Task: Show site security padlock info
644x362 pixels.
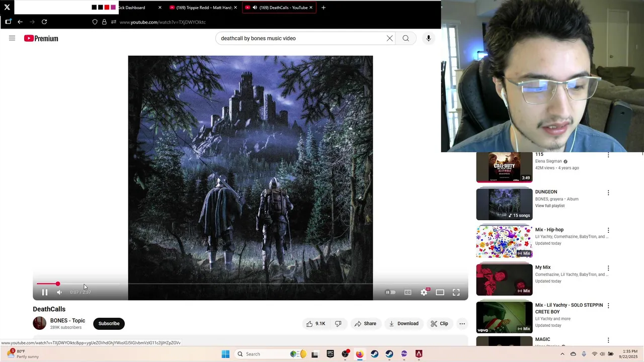Action: 104,22
